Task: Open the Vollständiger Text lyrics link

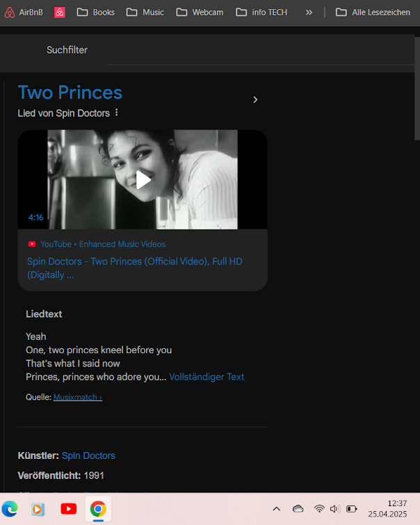Action: (x=207, y=377)
